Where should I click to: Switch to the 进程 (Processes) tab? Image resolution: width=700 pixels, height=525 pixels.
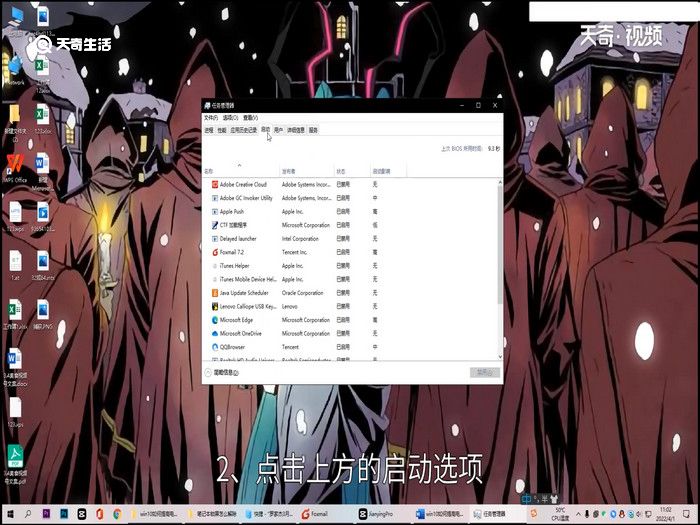coord(209,130)
